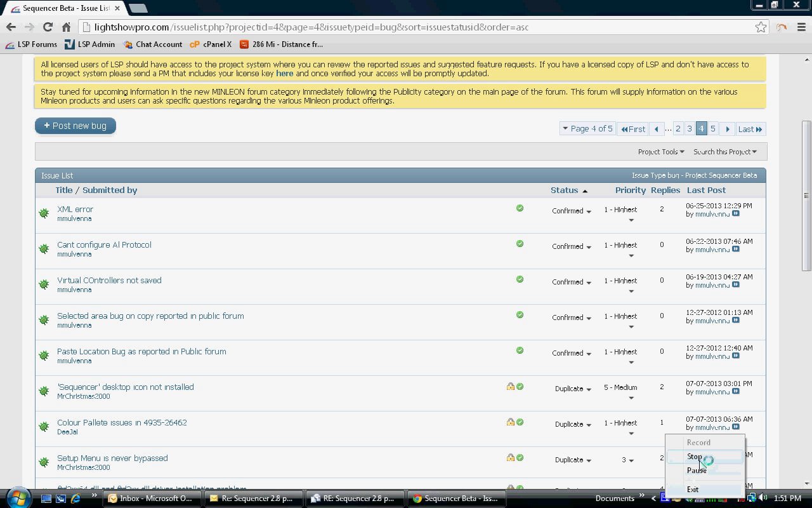This screenshot has width=812, height=508.
Task: Open the Inbox - Microsoft Outlook taskbar button
Action: (x=154, y=498)
